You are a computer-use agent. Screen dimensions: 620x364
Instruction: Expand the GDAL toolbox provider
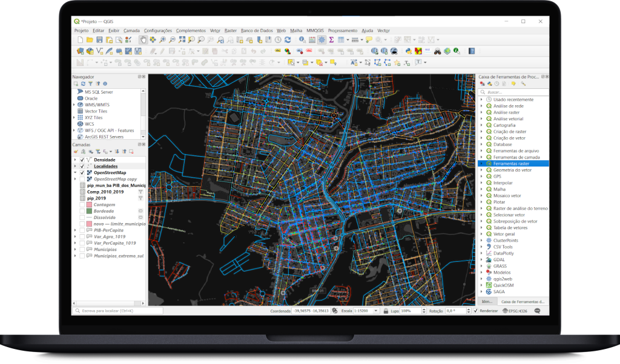pos(481,260)
